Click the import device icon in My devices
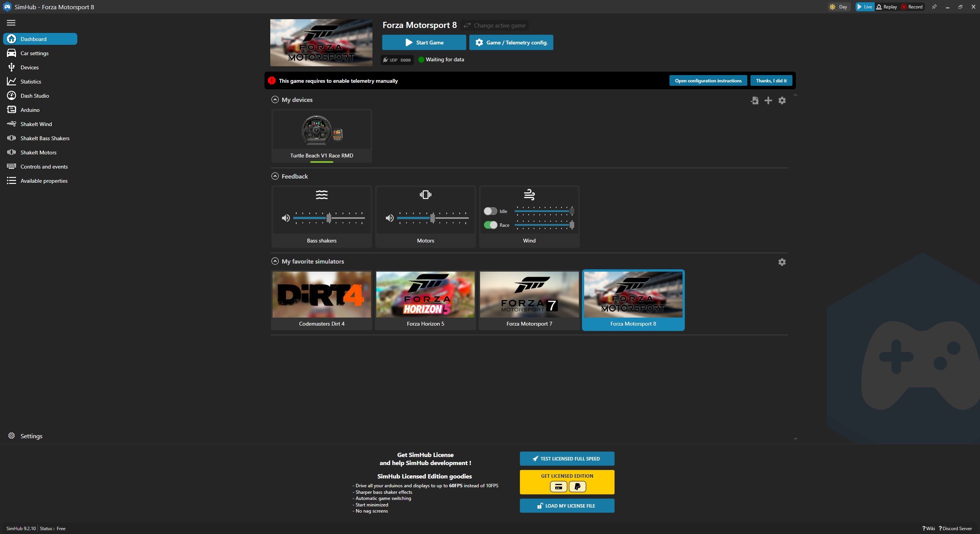Image resolution: width=980 pixels, height=534 pixels. coord(755,100)
